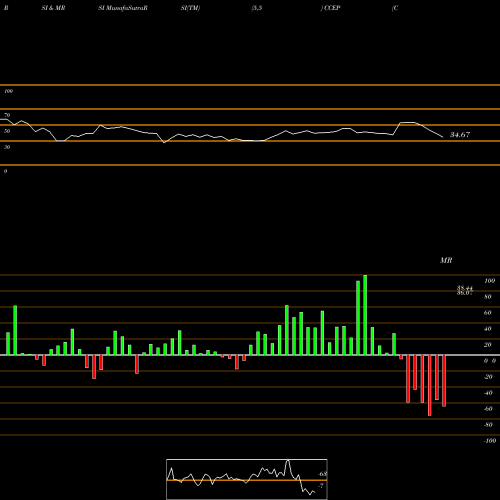Screen dimensions: 500x500
Task: Click the MR axis label -60
Action: pos(488,409)
